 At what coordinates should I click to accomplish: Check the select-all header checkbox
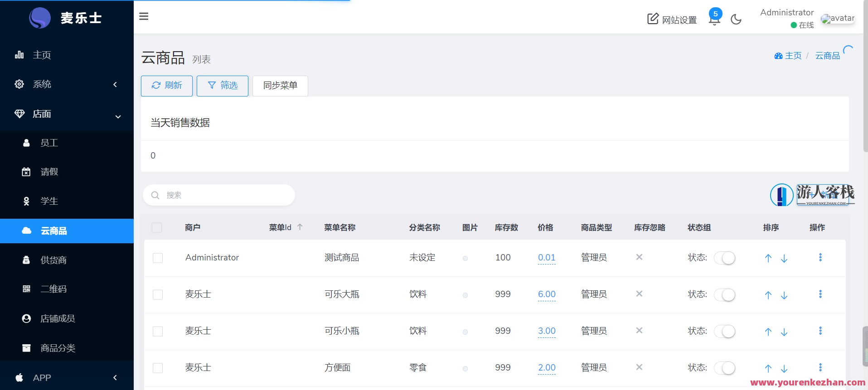pyautogui.click(x=157, y=227)
